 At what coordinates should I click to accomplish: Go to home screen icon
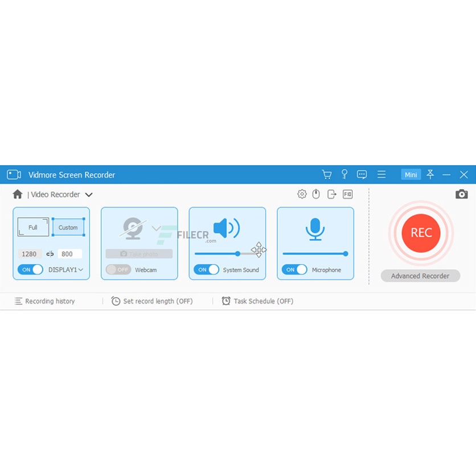18,194
